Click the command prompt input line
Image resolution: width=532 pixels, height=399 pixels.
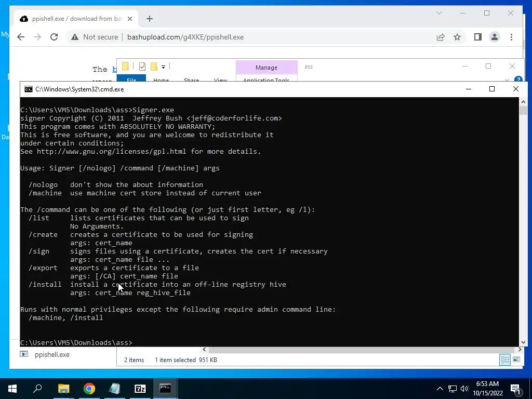76,342
